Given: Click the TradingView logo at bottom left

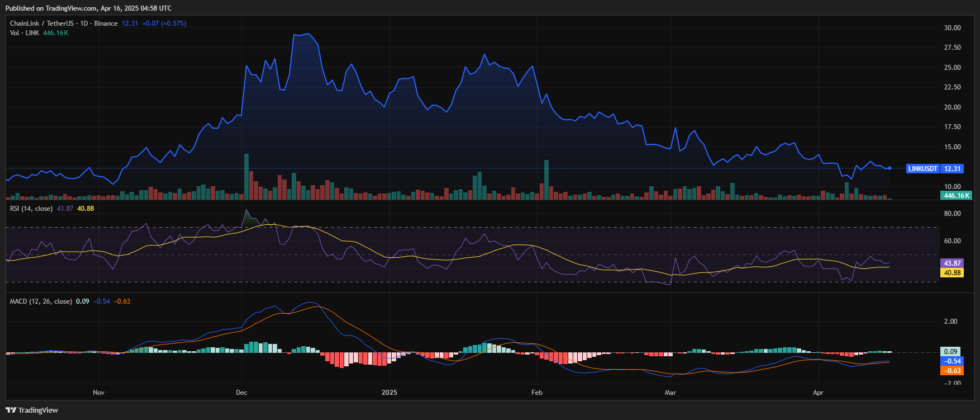Looking at the screenshot, I should click(x=32, y=410).
